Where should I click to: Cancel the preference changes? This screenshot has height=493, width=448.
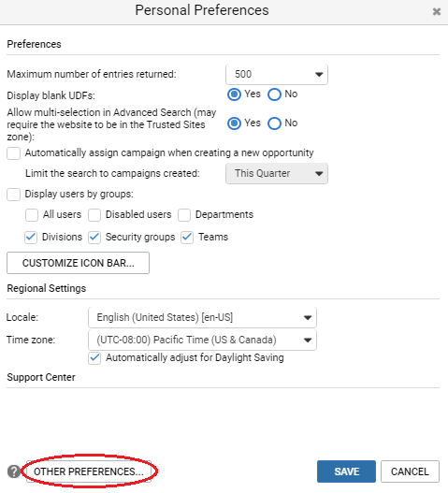click(x=410, y=471)
